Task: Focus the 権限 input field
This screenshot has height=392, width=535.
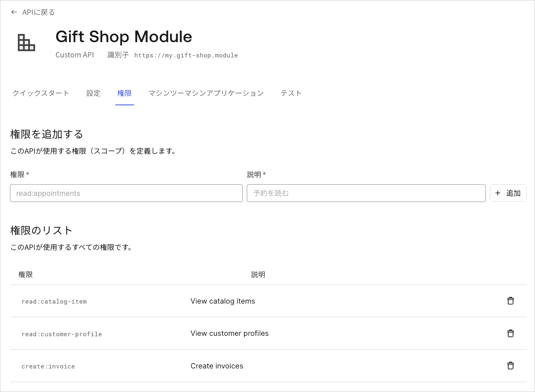Action: 126,193
